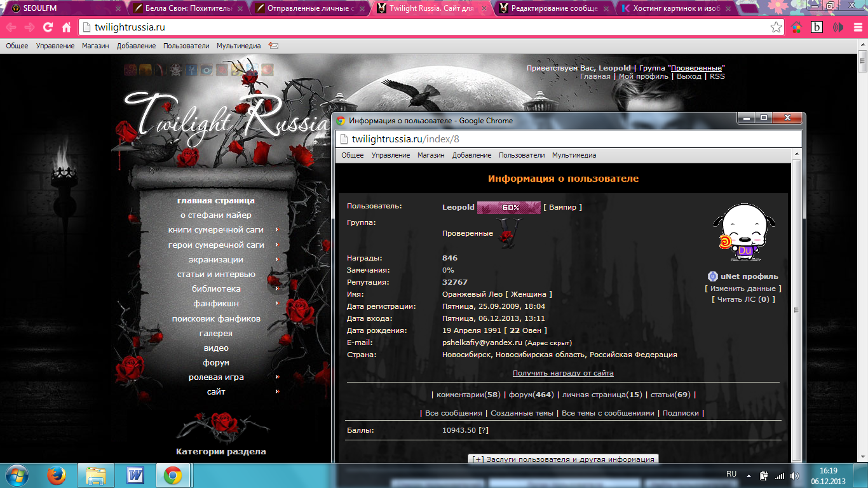Click the Проверенные group badge image
Viewport: 868px width, 488px height.
[508, 233]
